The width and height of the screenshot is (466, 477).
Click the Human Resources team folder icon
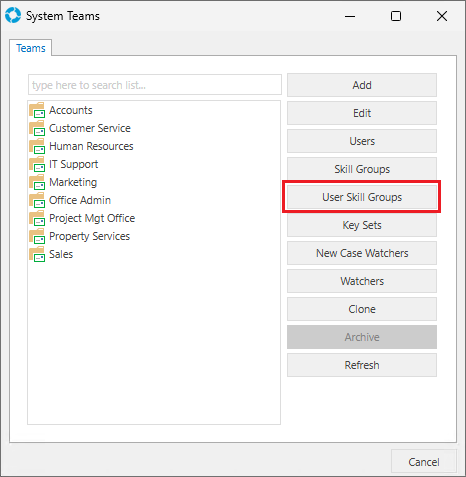(x=37, y=146)
